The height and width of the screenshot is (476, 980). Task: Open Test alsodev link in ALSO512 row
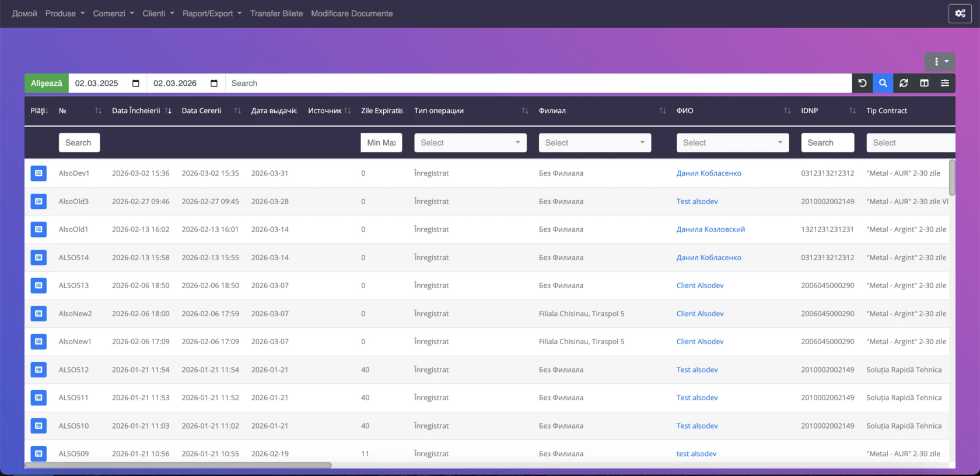coord(697,369)
